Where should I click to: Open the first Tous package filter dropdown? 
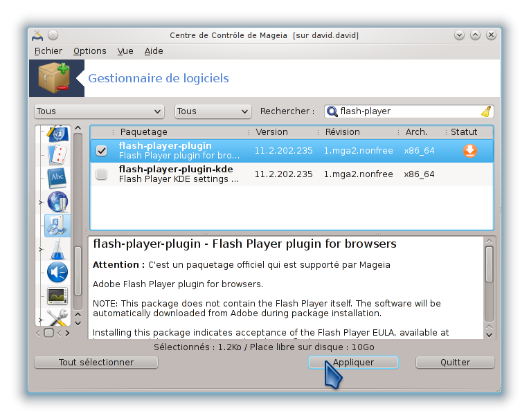[99, 111]
